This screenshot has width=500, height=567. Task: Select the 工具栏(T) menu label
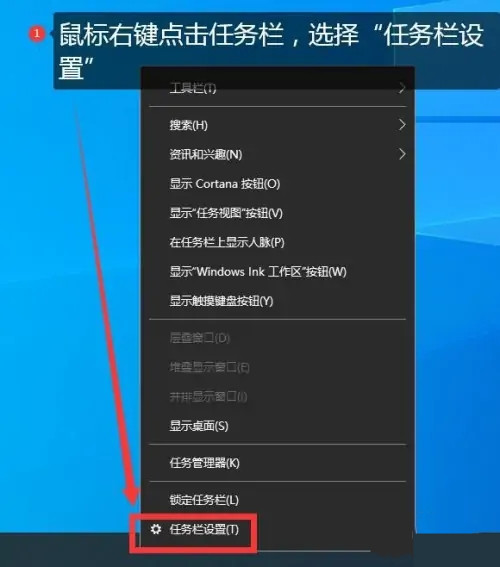pos(193,88)
